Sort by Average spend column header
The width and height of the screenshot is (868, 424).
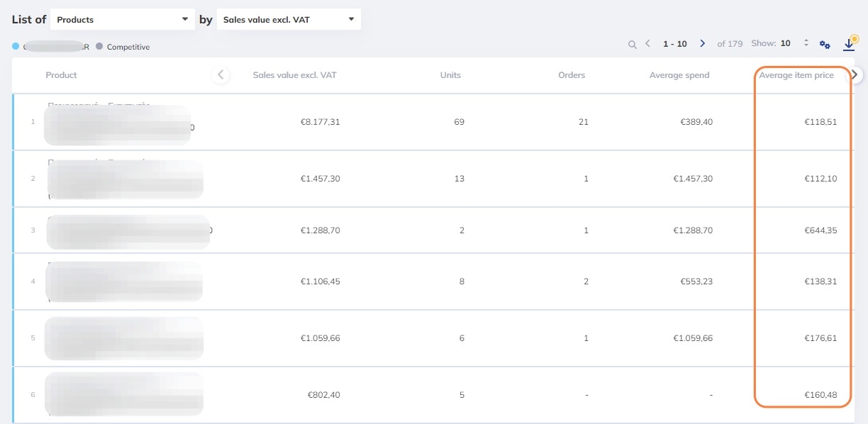click(679, 75)
